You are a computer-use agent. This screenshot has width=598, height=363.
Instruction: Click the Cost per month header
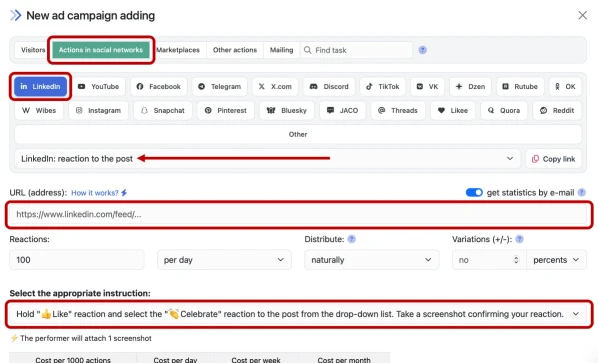coord(344,360)
